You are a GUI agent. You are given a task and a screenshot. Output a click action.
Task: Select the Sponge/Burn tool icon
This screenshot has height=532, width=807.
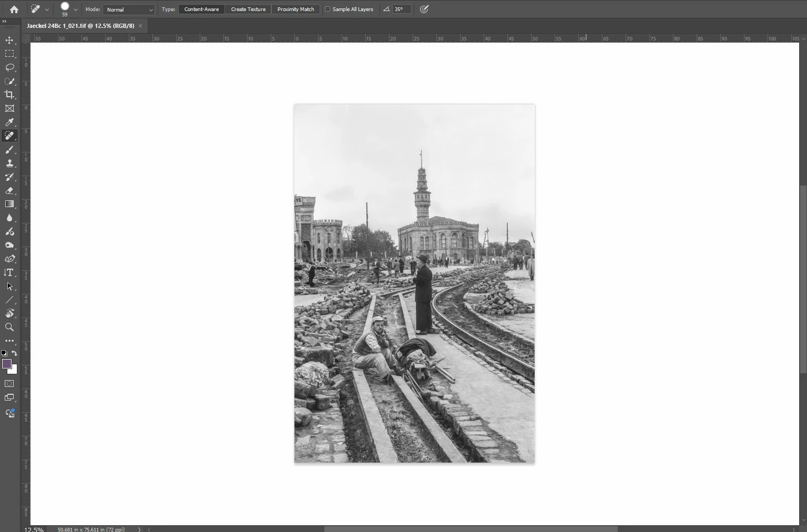click(x=9, y=245)
